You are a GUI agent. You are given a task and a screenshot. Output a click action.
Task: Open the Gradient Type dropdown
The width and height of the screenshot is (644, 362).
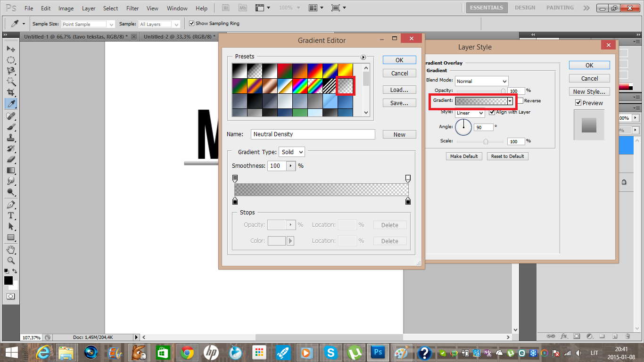pos(292,152)
